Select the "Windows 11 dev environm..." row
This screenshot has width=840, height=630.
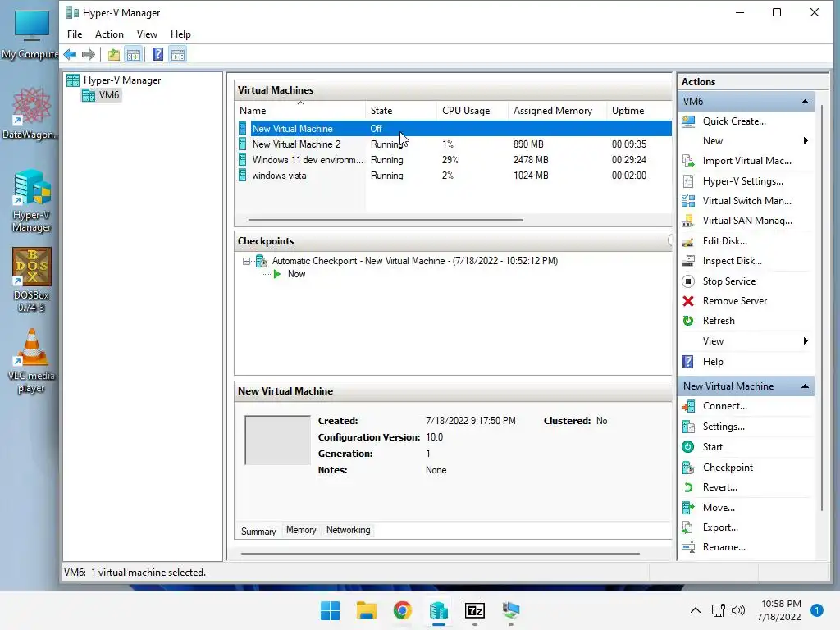tap(454, 160)
